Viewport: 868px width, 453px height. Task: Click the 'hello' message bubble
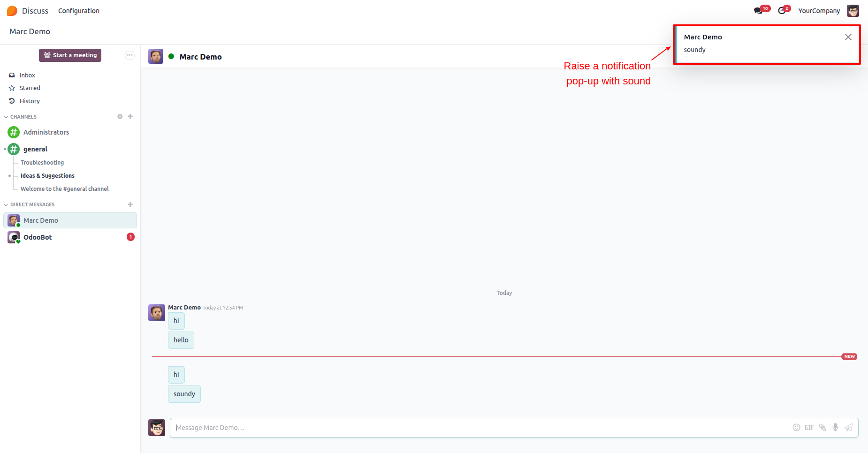tap(181, 340)
